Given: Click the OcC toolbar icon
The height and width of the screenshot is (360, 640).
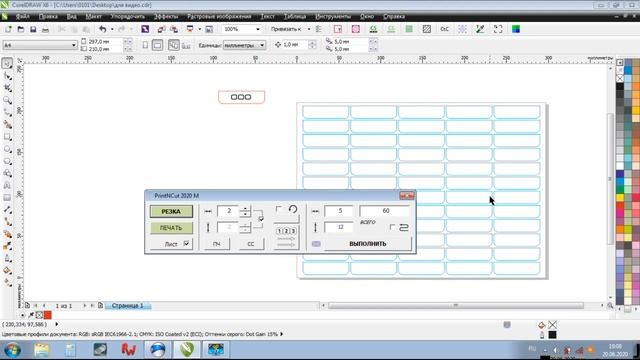Looking at the screenshot, I should point(444,29).
